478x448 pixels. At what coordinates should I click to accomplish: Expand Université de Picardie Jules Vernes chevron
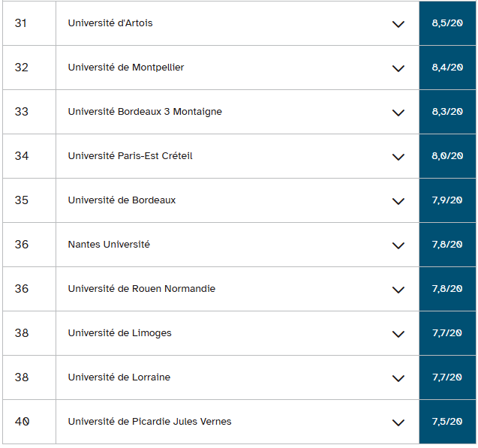398,422
